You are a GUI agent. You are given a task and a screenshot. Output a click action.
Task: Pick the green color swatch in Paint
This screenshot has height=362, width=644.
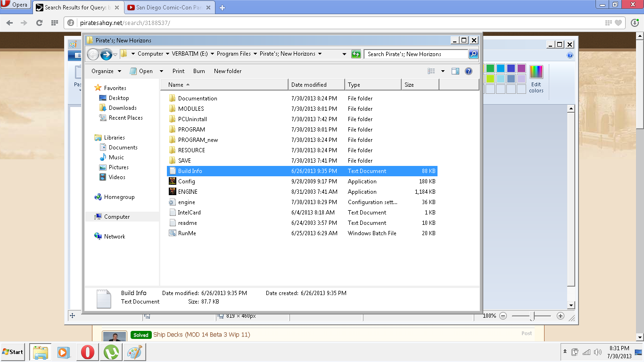490,68
